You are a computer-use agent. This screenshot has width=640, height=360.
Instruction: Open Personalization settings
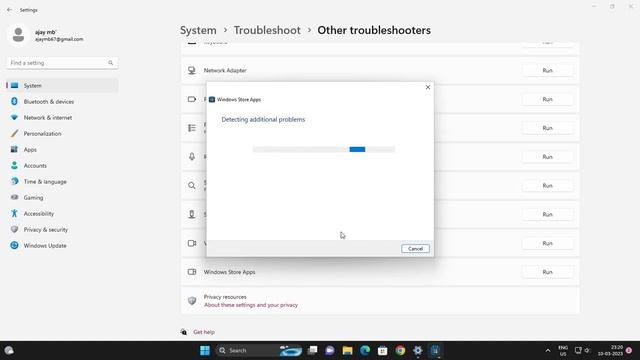pos(62,133)
